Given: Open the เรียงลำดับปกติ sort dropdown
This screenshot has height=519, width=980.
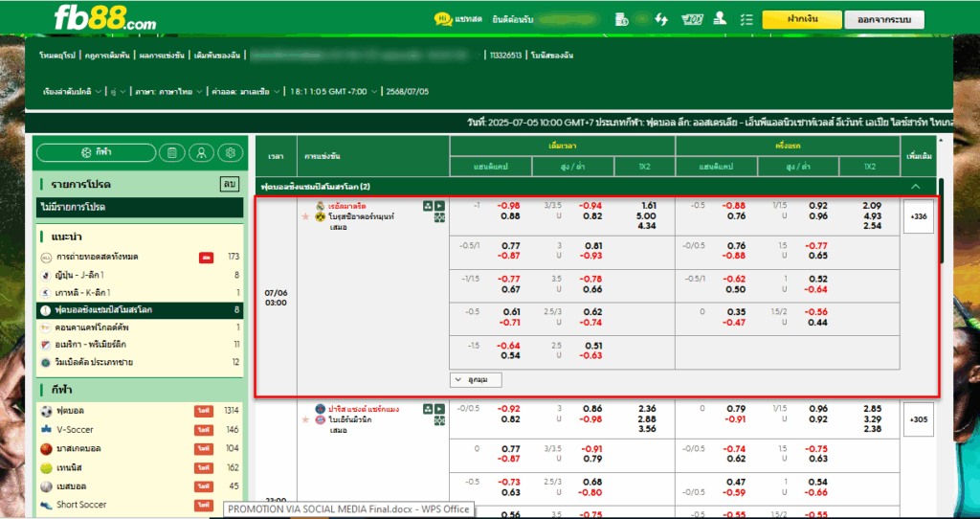Looking at the screenshot, I should (72, 91).
